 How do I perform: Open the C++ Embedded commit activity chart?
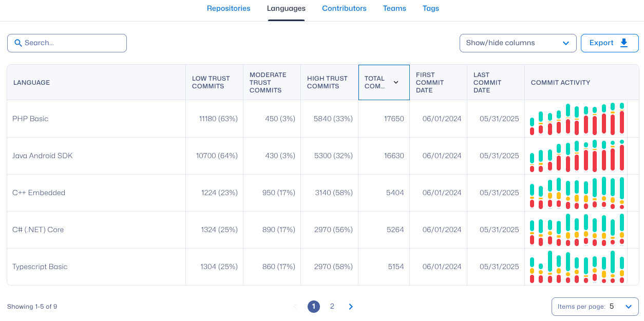point(577,193)
